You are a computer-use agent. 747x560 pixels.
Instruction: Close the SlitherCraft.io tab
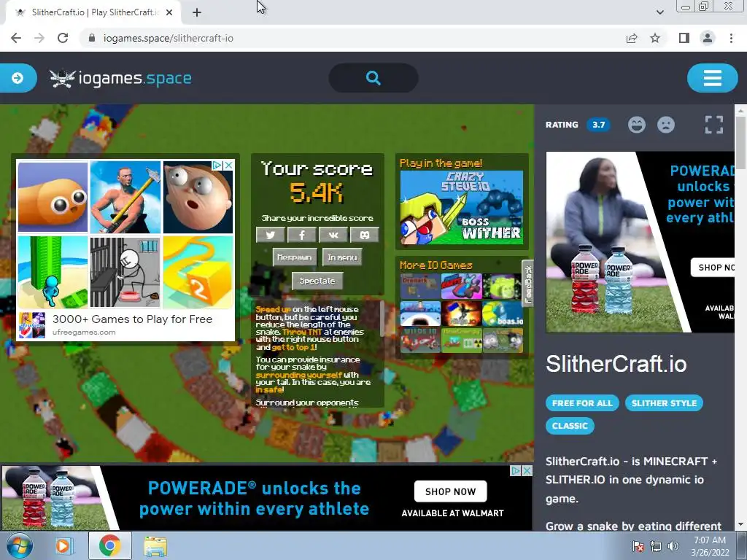tap(169, 13)
